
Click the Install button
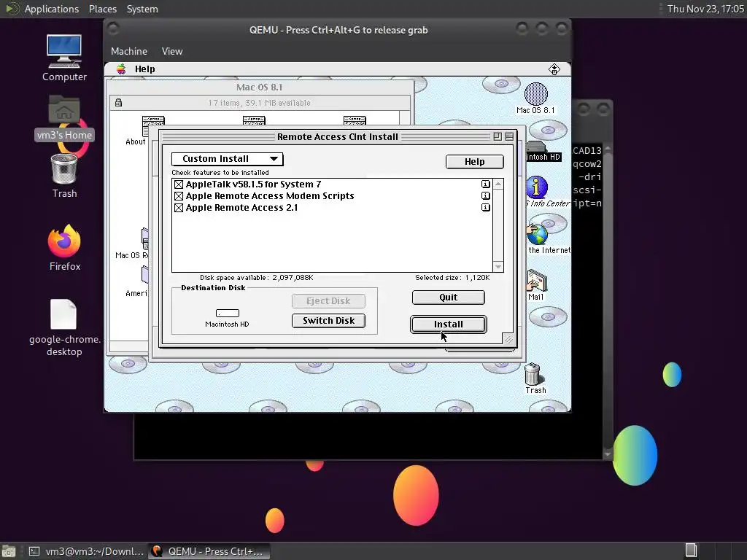(x=449, y=324)
